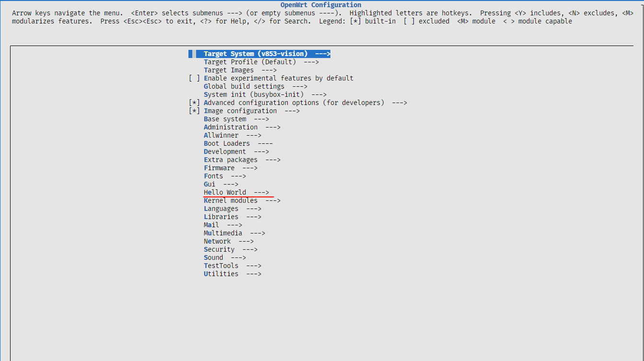Screen dimensions: 644x361
Task: Click the Firmware menu entry
Action: 219,168
